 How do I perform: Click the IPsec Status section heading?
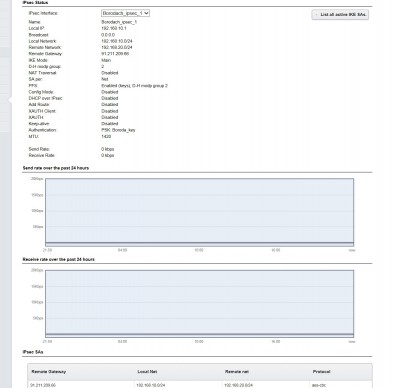pos(35,3)
